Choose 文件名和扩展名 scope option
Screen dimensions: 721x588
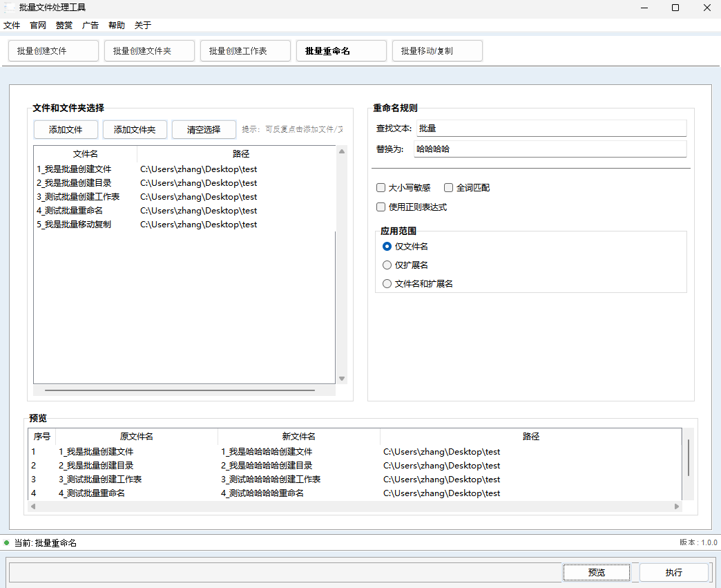(x=387, y=284)
